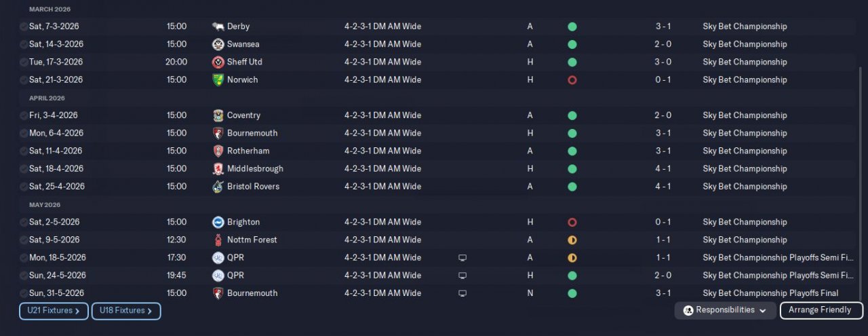Click the Arrange Friendly button

coord(821,310)
